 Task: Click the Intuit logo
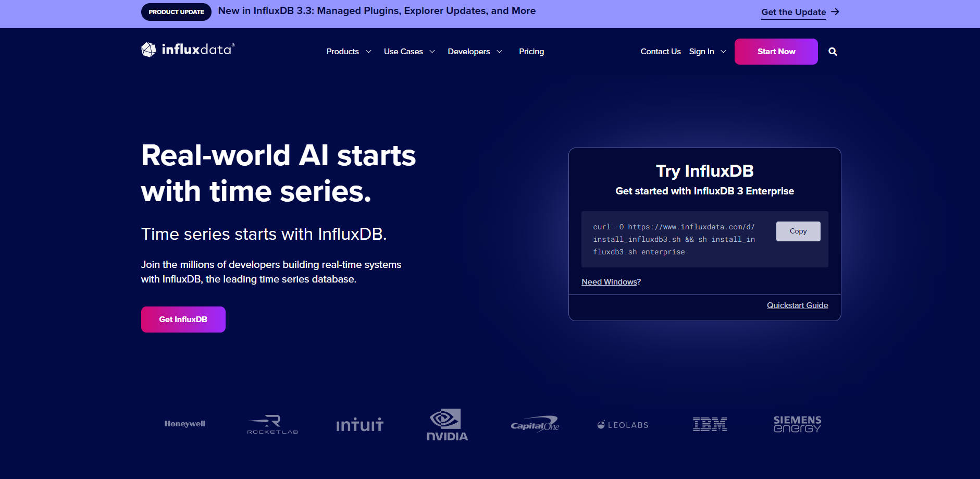click(359, 424)
